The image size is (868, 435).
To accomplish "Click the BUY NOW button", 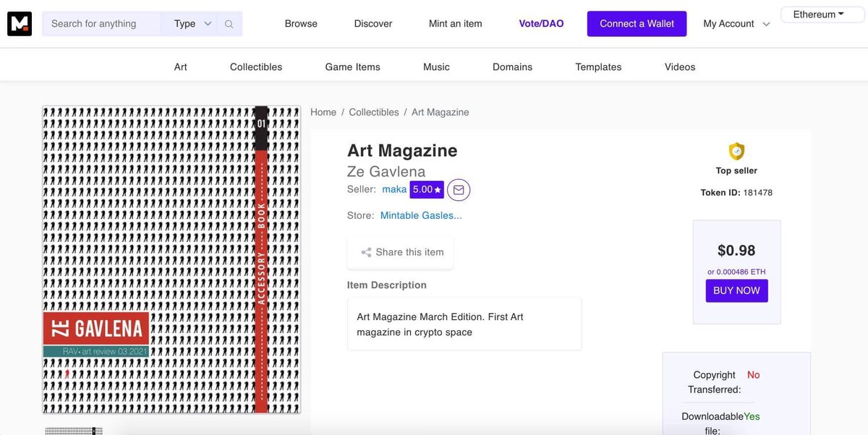I will pyautogui.click(x=736, y=290).
